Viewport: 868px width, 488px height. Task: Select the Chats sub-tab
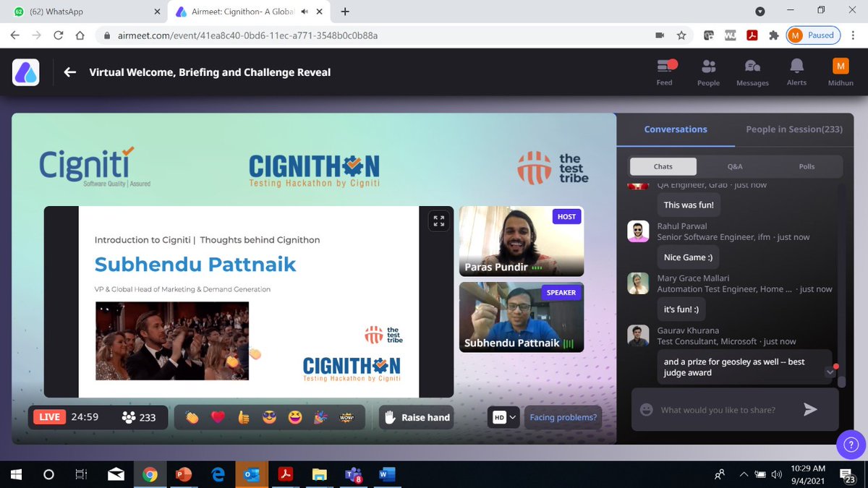[663, 166]
